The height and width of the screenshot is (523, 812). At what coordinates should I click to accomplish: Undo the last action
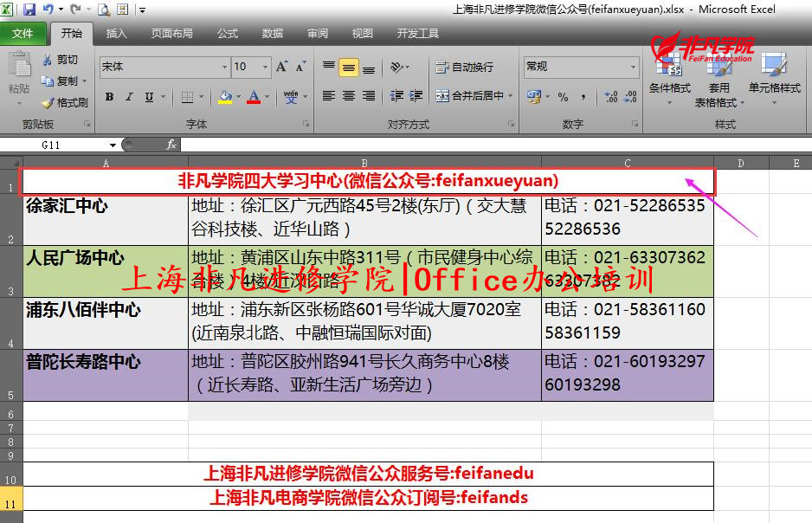click(x=48, y=9)
